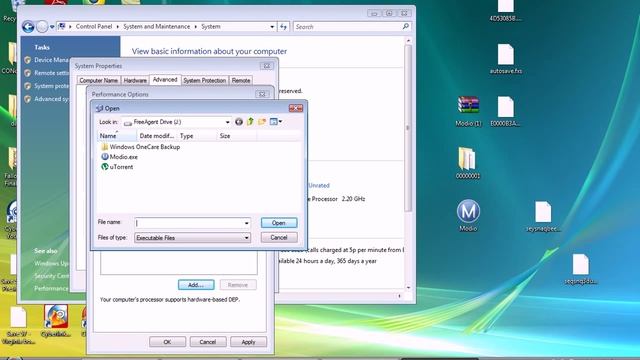Select the Modio desktop shortcut with M logo
640x360 pixels.
click(x=468, y=216)
